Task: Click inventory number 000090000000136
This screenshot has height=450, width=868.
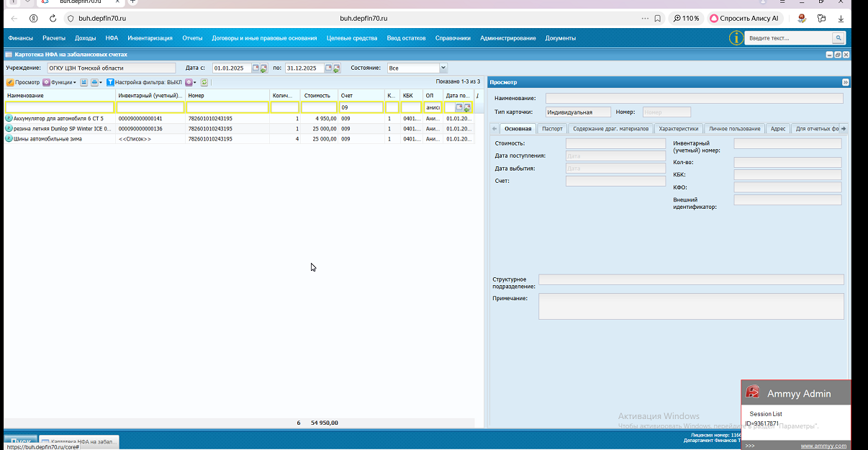Action: coord(140,129)
